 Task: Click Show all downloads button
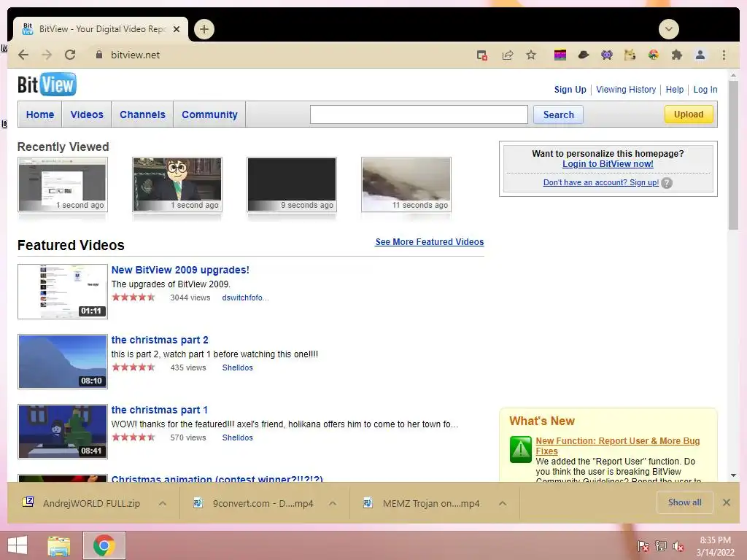point(684,502)
